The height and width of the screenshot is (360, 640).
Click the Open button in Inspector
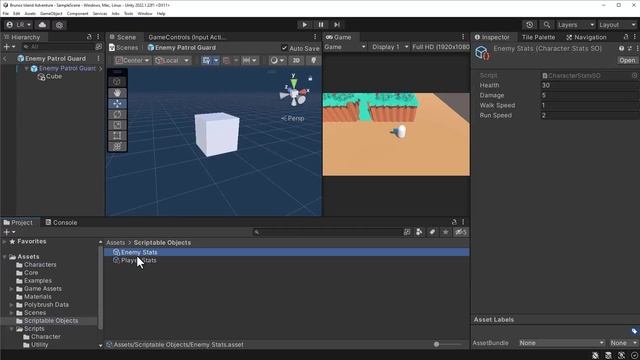(627, 60)
